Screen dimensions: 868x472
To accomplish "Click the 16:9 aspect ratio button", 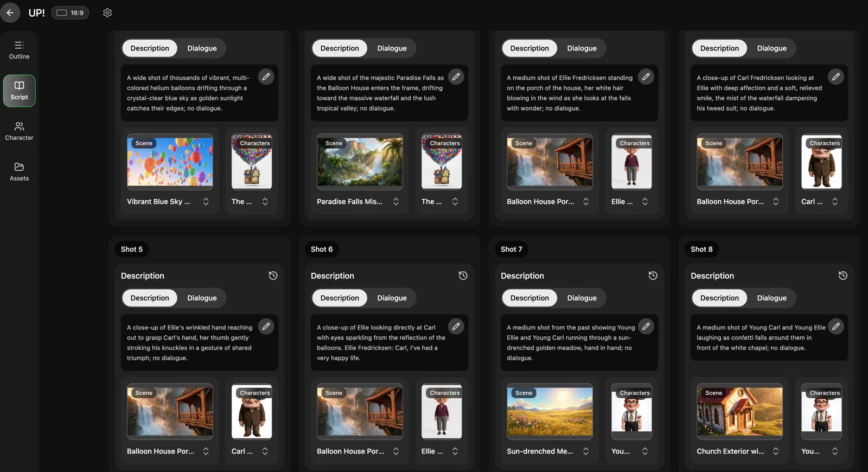I will [x=70, y=12].
